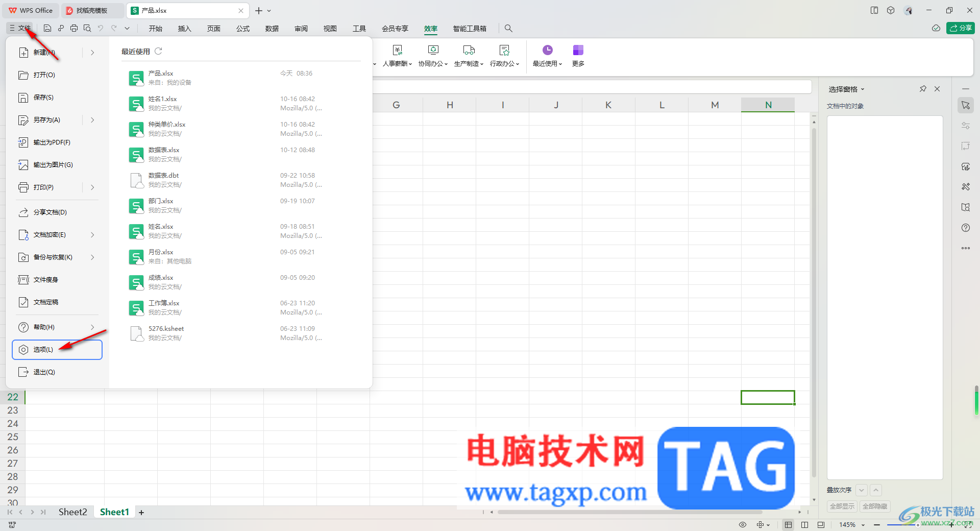Switch to the 公式 ribbon tab
Image resolution: width=980 pixels, height=531 pixels.
click(x=243, y=29)
